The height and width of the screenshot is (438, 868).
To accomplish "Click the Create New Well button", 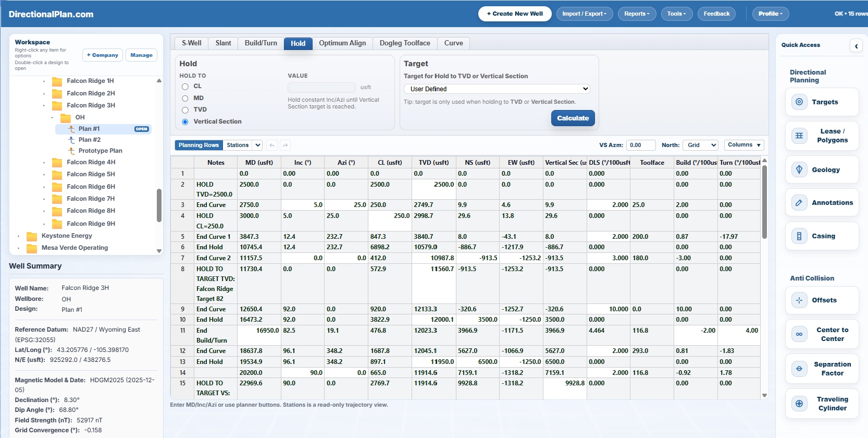I will 515,14.
